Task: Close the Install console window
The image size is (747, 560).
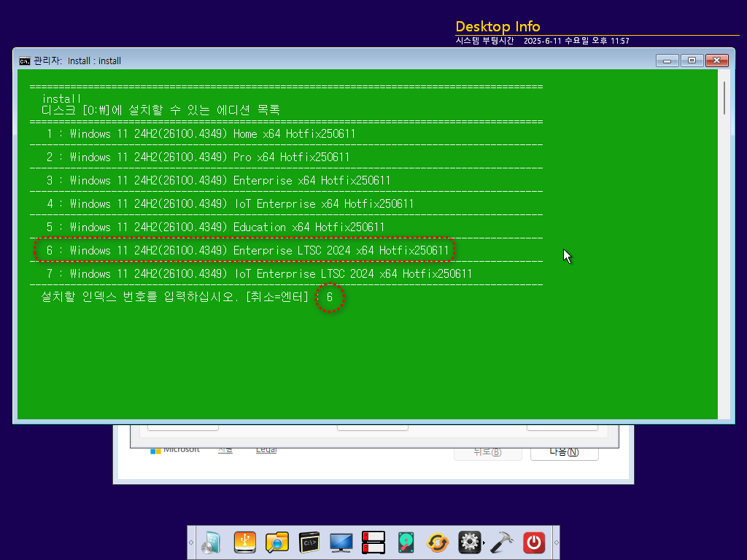Action: click(716, 61)
